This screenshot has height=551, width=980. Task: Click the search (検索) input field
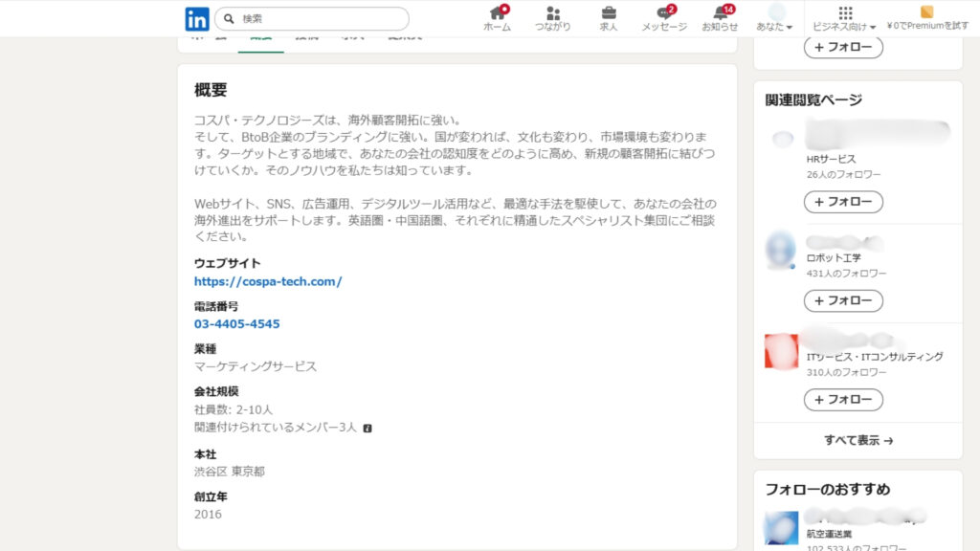(x=321, y=18)
